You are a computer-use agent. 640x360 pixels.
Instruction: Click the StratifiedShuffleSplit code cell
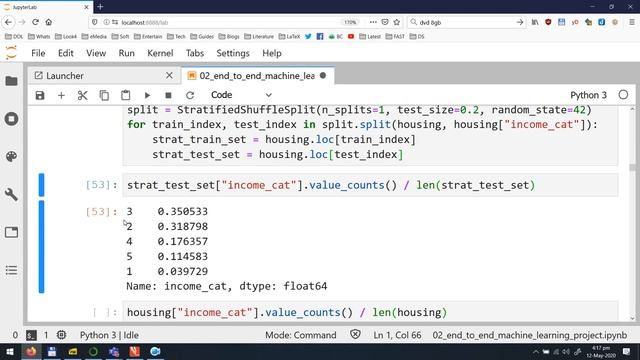(x=370, y=135)
